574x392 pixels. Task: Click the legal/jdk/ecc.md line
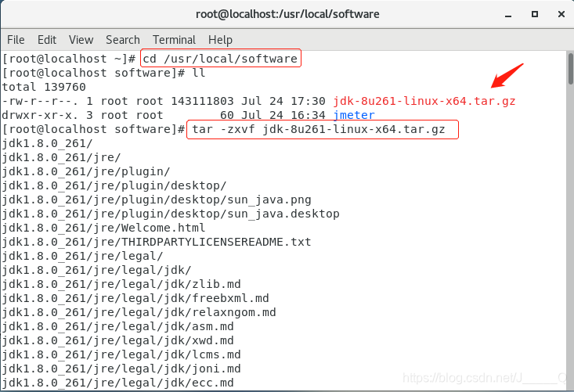point(118,383)
